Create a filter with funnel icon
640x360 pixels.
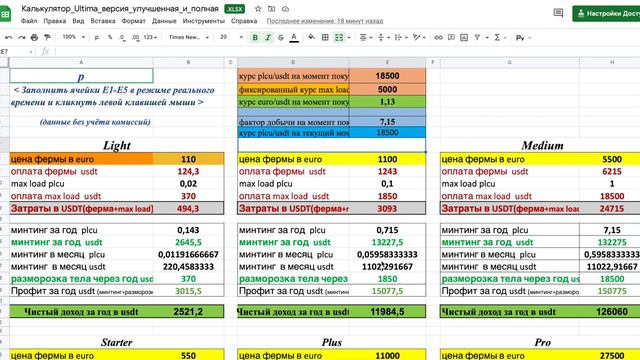click(x=477, y=38)
